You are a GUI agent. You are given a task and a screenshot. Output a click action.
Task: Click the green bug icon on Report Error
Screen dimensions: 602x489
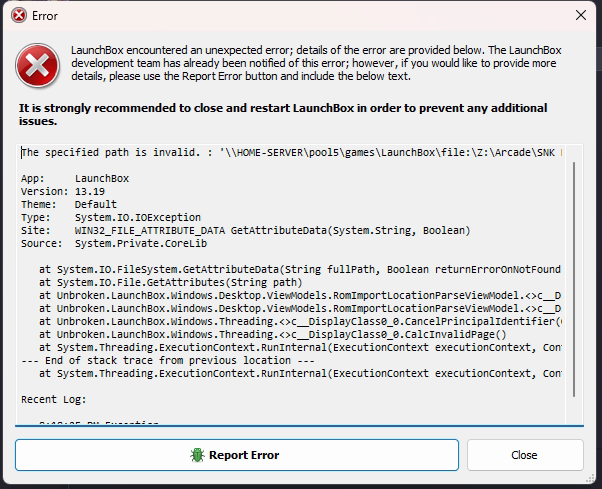197,455
